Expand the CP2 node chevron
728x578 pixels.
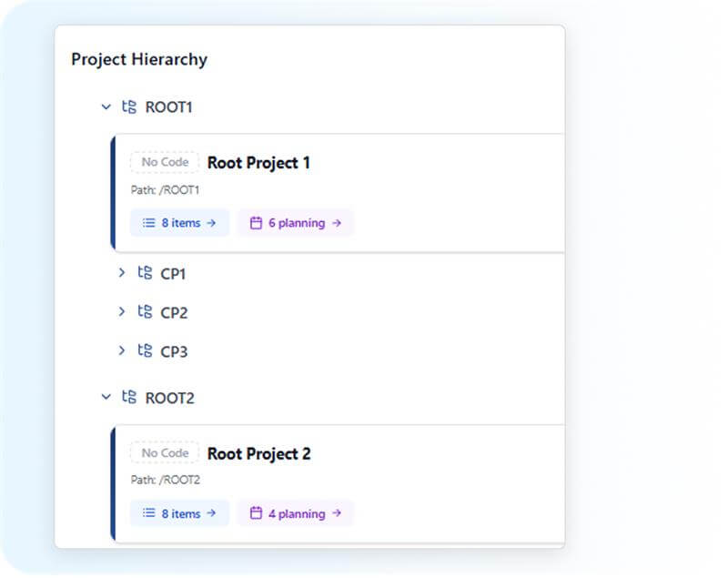click(121, 311)
